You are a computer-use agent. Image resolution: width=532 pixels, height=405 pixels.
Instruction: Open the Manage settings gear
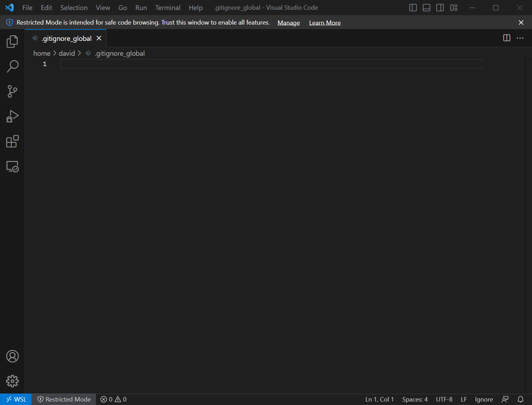tap(12, 381)
